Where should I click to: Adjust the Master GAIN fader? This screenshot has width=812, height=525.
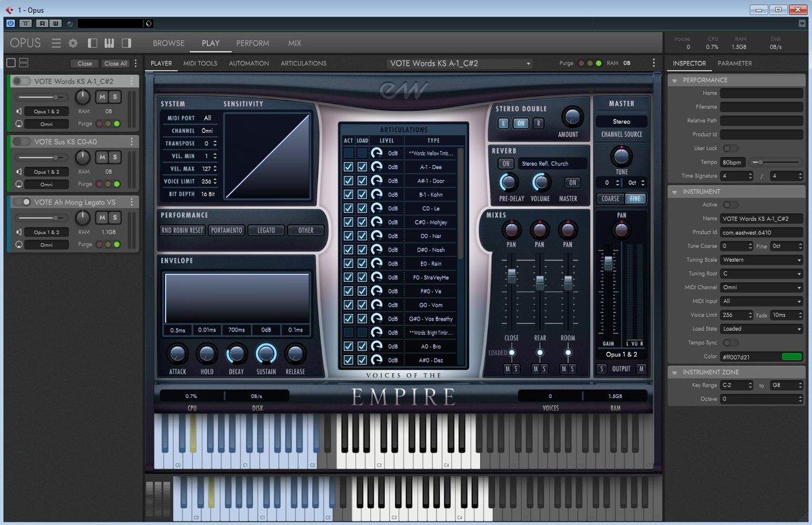tap(608, 264)
